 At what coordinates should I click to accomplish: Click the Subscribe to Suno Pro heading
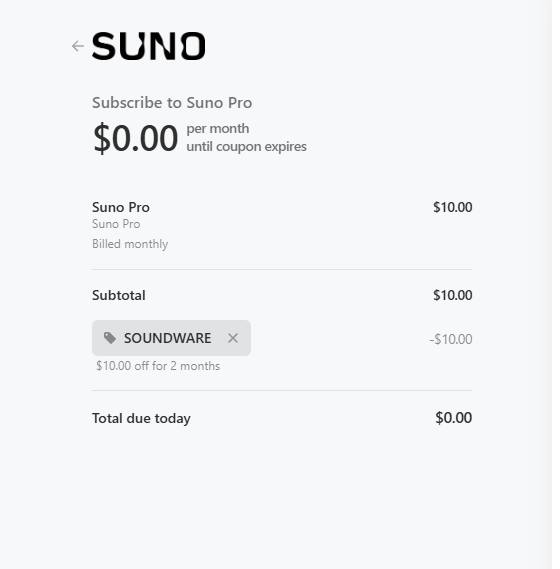coord(172,103)
